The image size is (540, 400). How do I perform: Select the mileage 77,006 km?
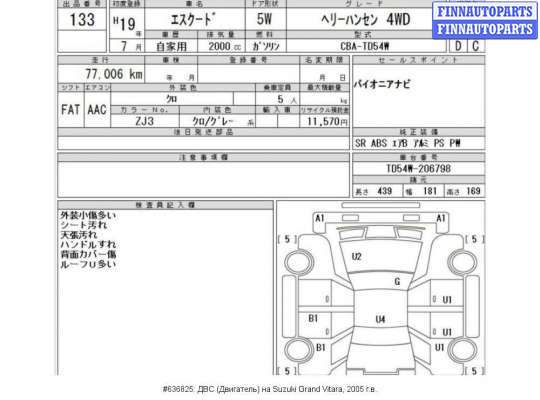[114, 74]
